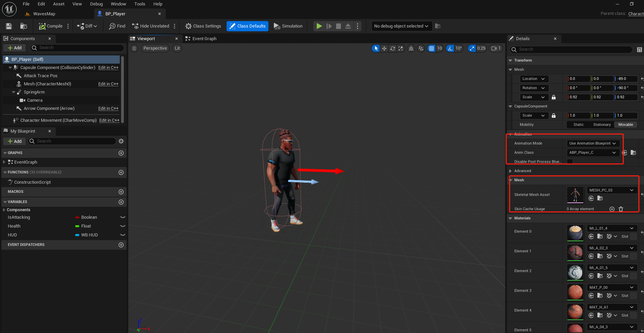This screenshot has height=333, width=644.
Task: Open the Perspective view mode dropdown
Action: pyautogui.click(x=155, y=48)
